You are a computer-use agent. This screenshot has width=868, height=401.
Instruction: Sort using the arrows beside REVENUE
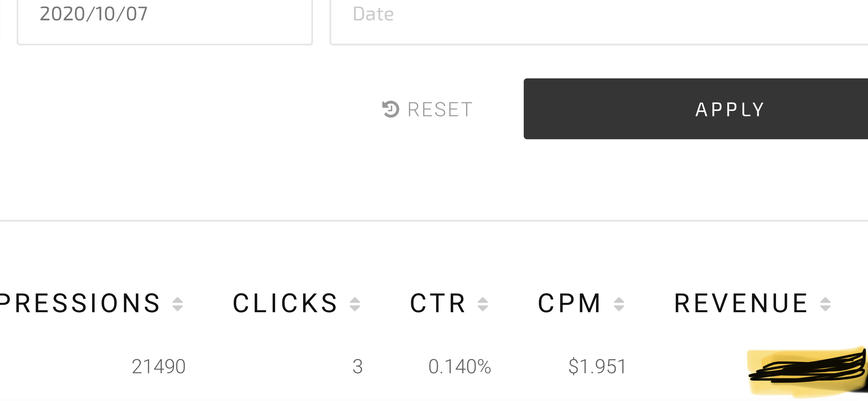click(825, 304)
